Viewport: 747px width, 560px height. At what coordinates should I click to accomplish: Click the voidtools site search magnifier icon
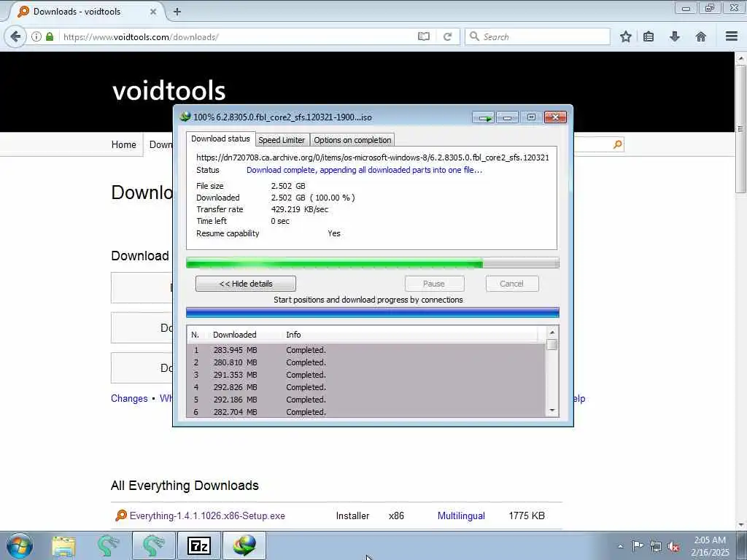point(617,144)
